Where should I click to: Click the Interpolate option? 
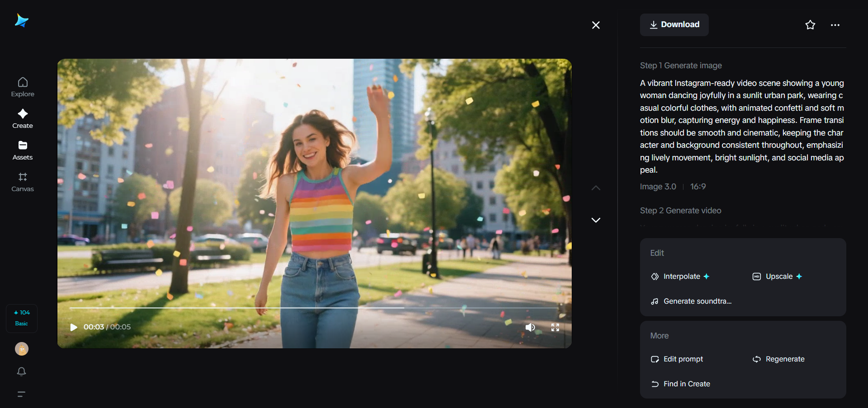[680, 277]
